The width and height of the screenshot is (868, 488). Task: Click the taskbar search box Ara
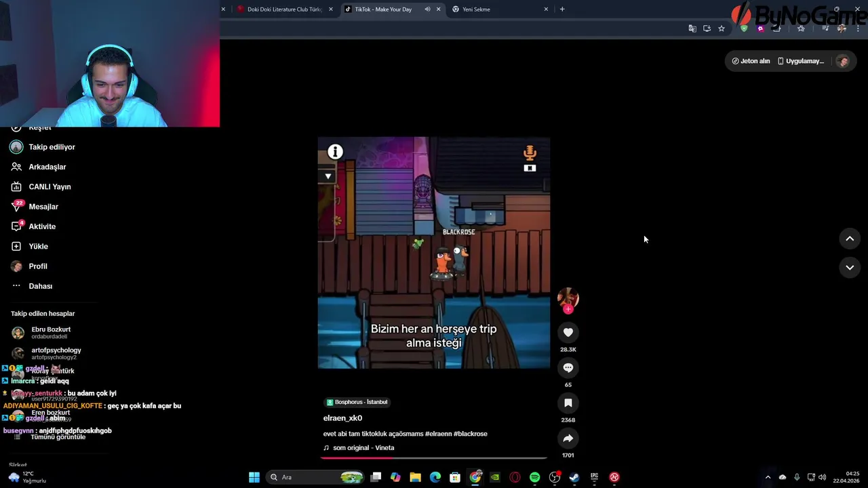click(316, 477)
